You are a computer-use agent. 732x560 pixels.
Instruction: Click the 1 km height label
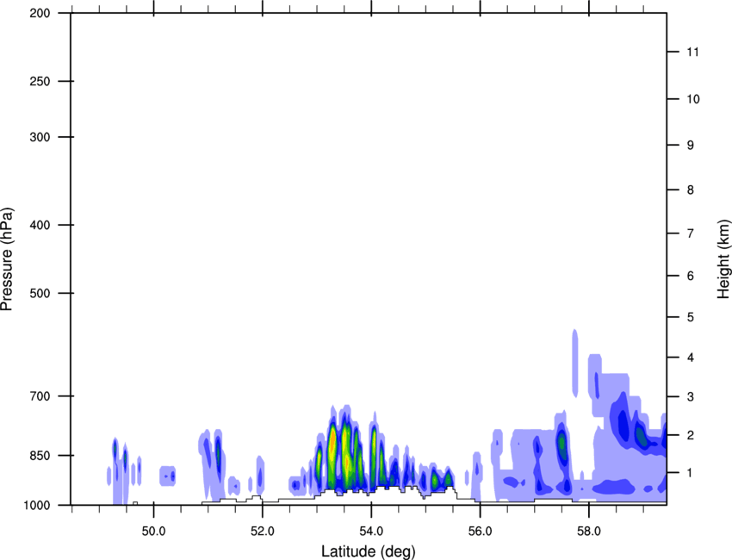coord(691,473)
